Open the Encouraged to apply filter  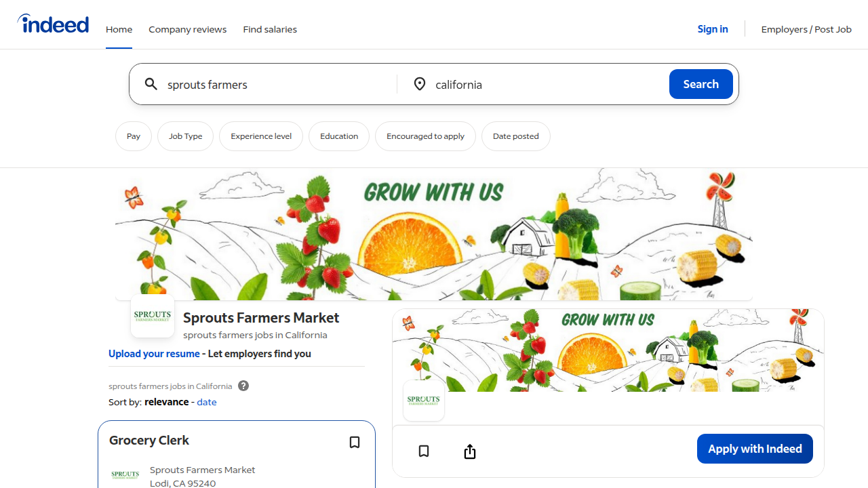(425, 136)
